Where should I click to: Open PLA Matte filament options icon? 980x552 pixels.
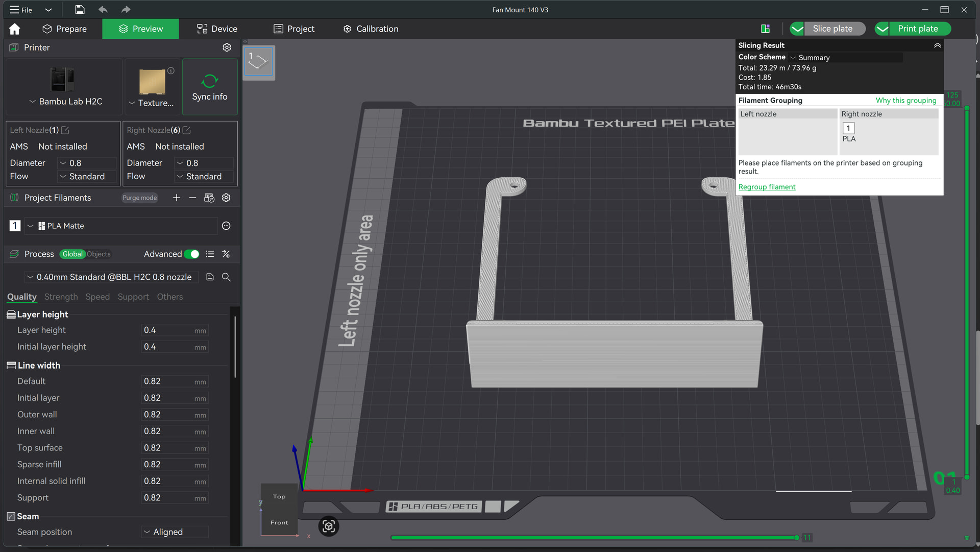(x=226, y=226)
